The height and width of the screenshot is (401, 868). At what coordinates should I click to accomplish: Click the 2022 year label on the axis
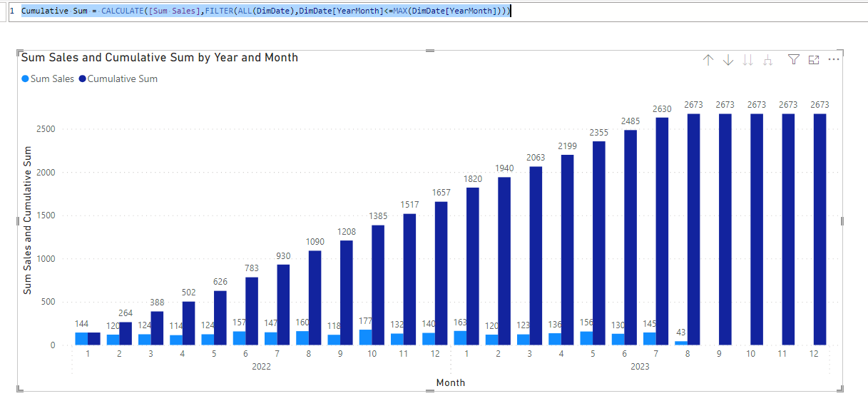[x=261, y=366]
